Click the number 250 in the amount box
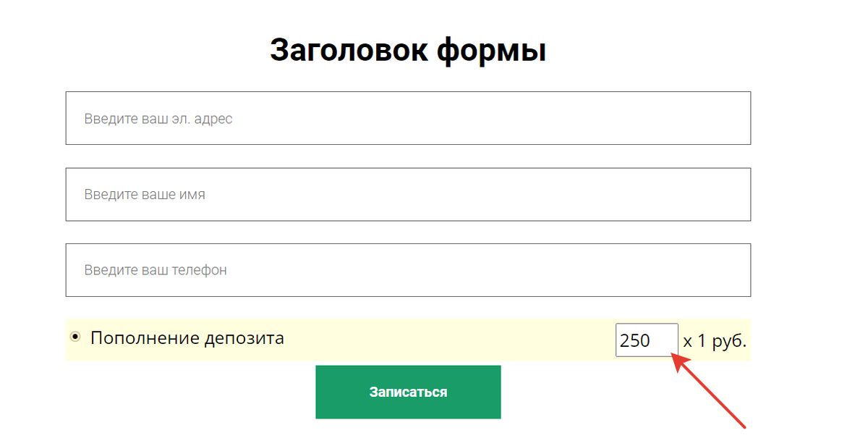868x441 pixels. click(635, 340)
